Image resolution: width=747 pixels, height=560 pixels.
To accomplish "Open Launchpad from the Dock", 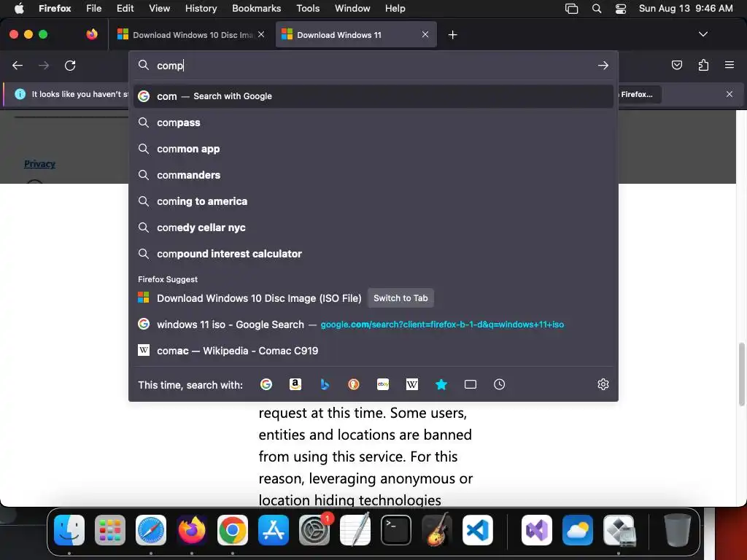I will [x=110, y=529].
